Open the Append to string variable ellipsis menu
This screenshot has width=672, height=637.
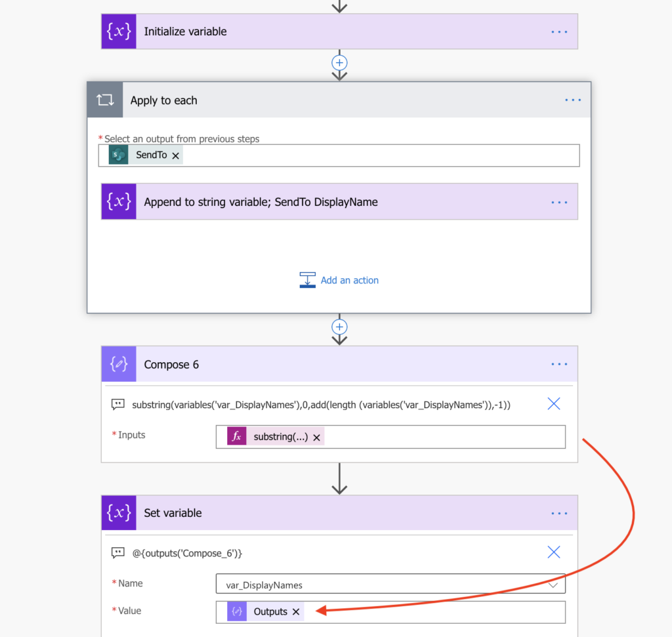click(559, 202)
